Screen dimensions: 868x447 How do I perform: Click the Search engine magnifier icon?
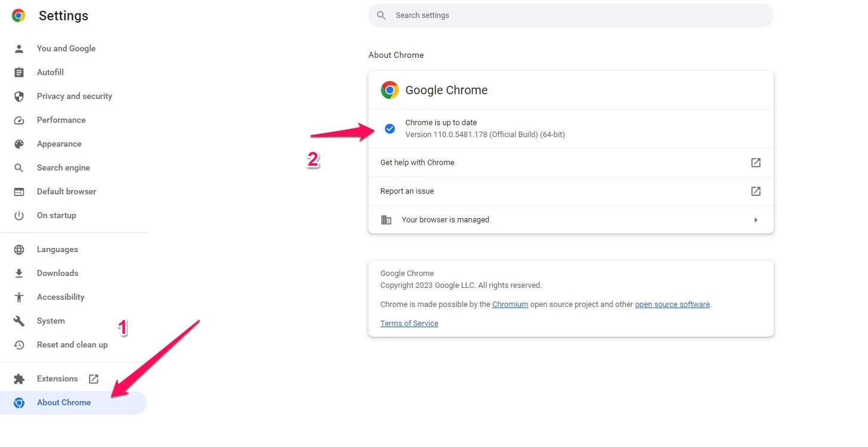click(18, 167)
